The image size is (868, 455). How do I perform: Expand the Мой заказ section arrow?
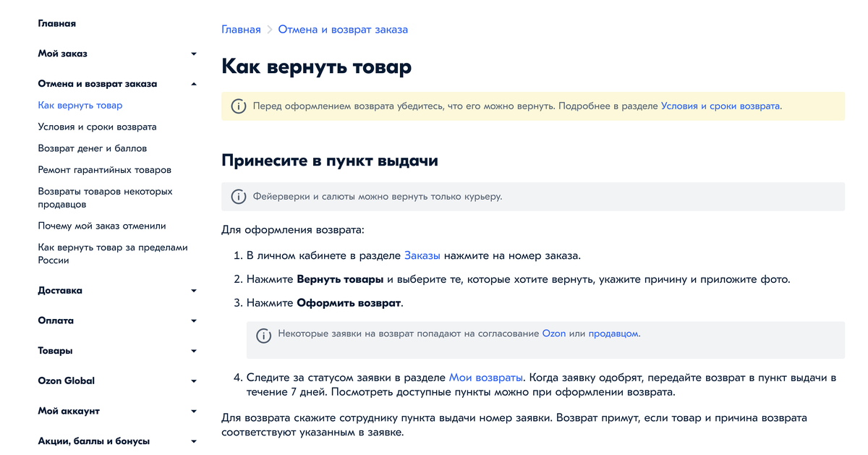194,54
